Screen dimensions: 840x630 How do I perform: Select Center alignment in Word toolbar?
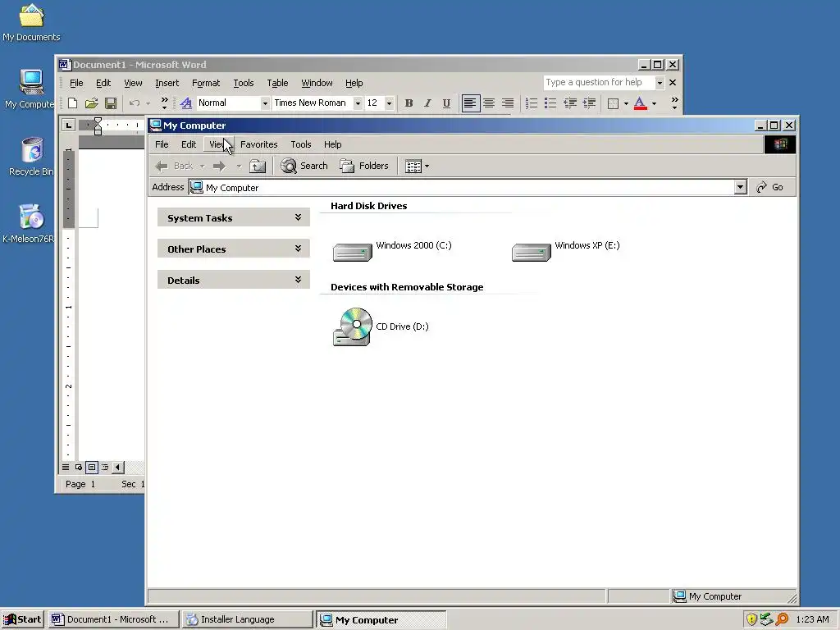489,103
